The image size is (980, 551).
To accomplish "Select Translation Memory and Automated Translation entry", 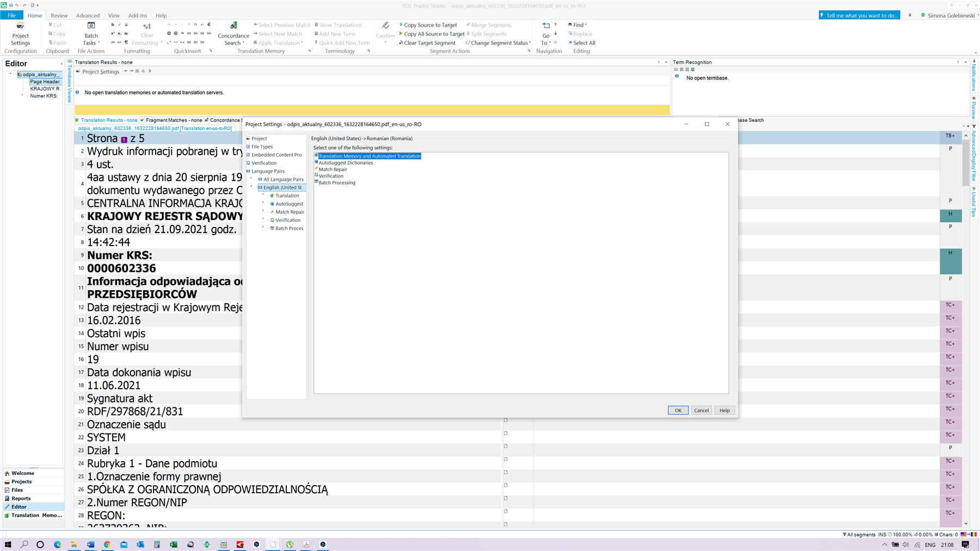I will tap(369, 156).
